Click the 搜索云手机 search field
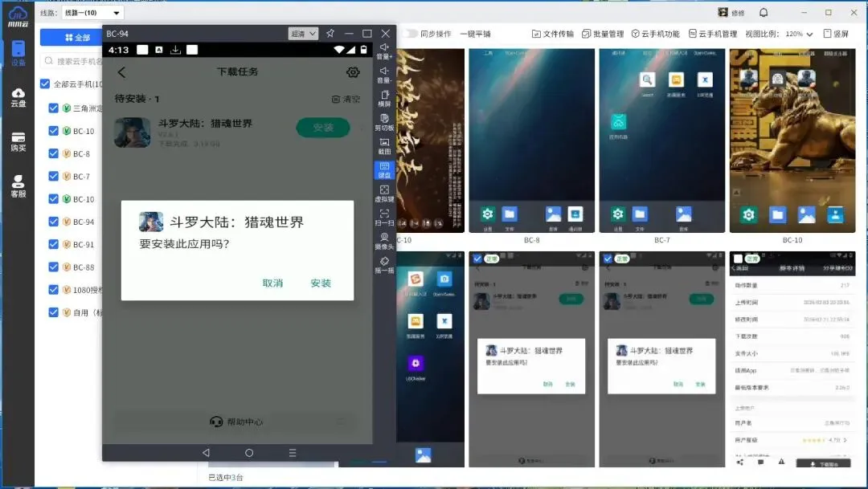Viewport: 868px width, 489px height. tap(74, 61)
